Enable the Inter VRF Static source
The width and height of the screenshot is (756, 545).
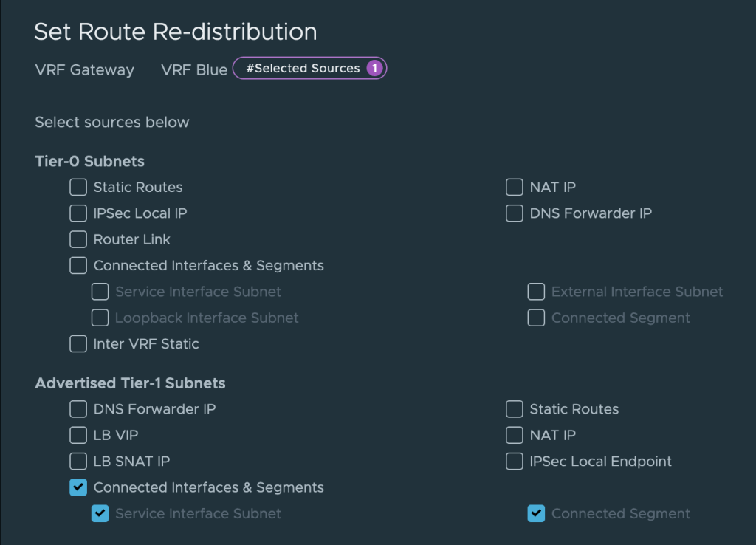pyautogui.click(x=78, y=343)
